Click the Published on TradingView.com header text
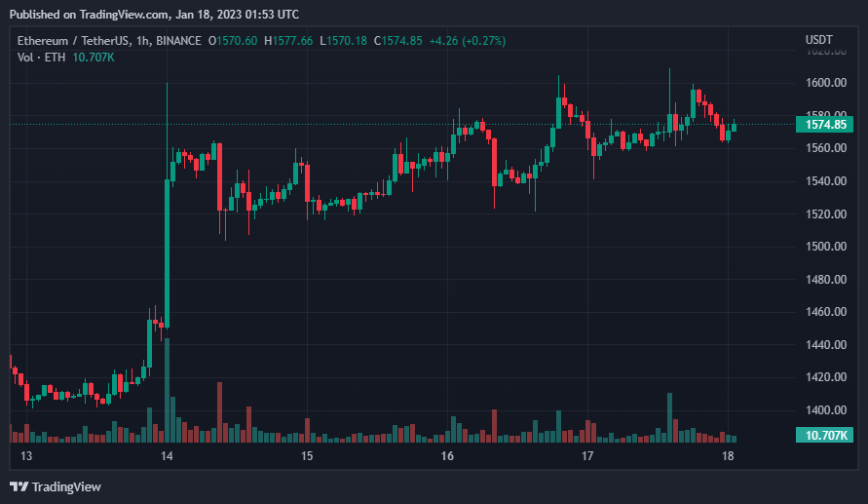This screenshot has height=504, width=868. [155, 15]
